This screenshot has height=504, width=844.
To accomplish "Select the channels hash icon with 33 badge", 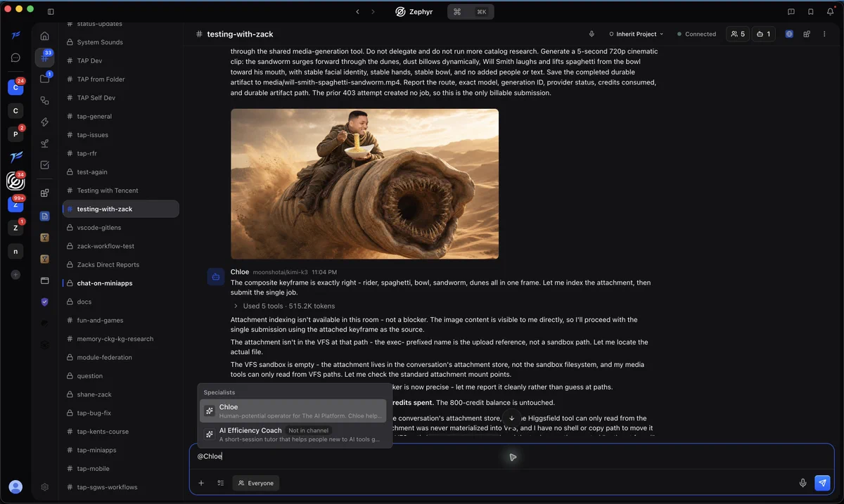I will tap(44, 58).
